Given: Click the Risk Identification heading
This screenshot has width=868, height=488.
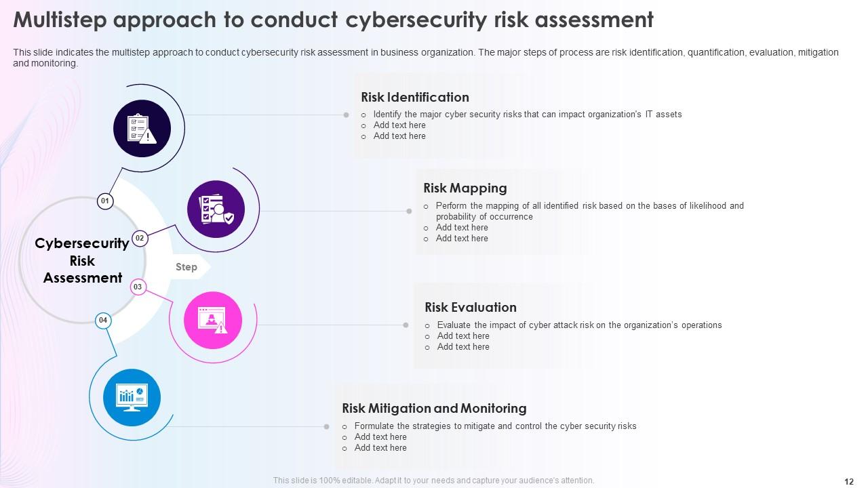Looking at the screenshot, I should coord(415,98).
